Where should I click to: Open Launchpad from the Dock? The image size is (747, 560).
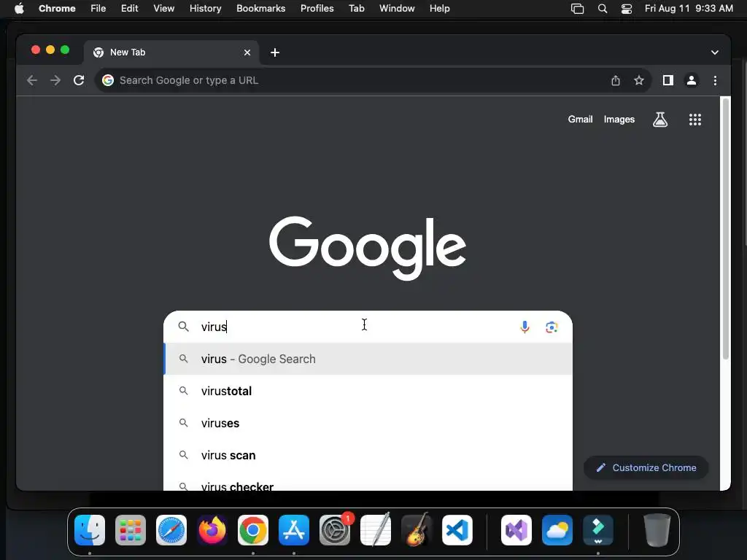pos(131,530)
